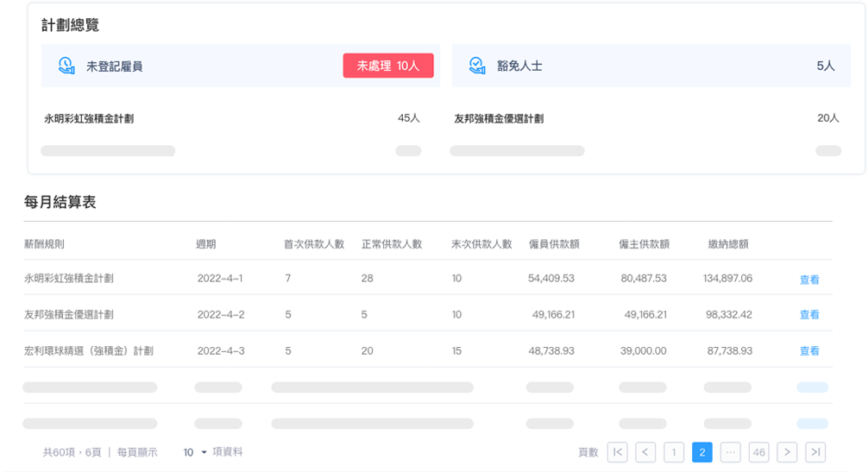Select 永明彩虹強積金計劃 in plan overview

89,118
